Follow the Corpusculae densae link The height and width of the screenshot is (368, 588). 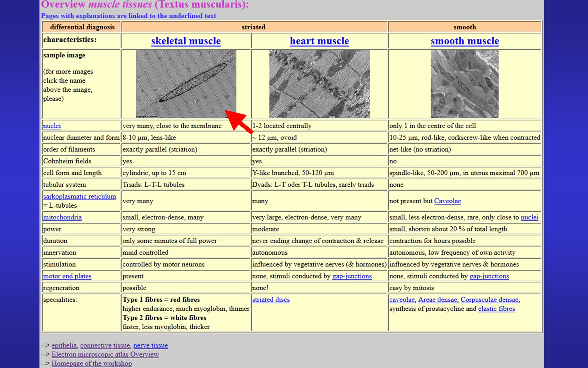point(489,300)
